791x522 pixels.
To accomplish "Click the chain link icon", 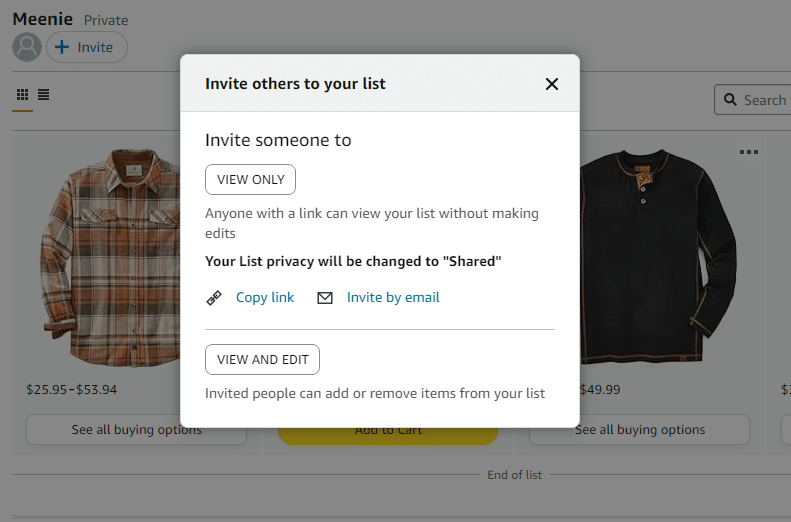I will pos(214,298).
